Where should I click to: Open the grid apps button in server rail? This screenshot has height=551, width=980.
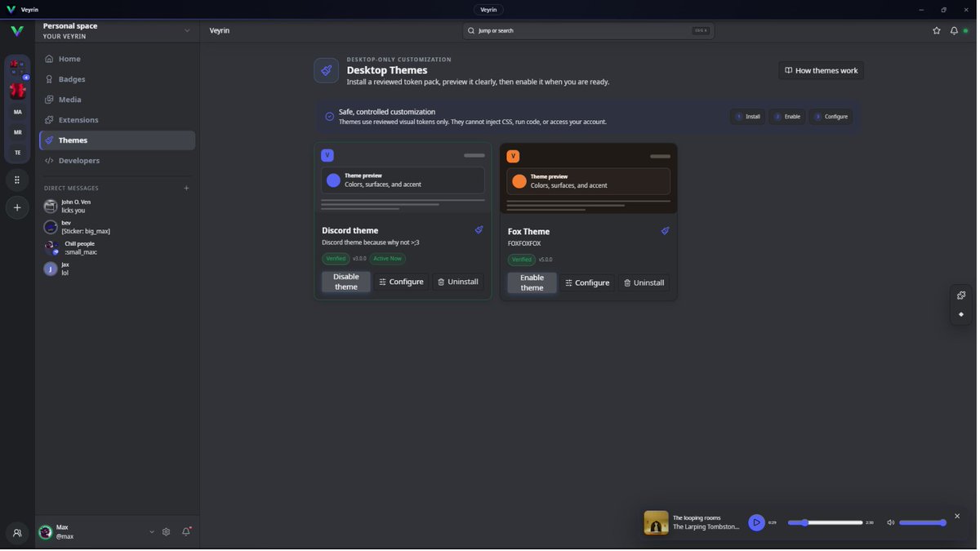(x=17, y=180)
